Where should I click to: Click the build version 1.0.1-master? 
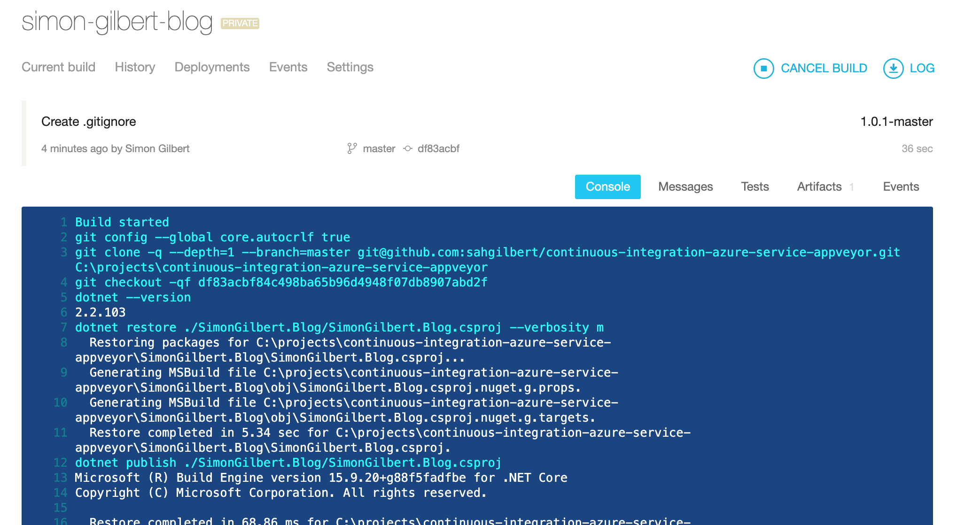coord(896,122)
